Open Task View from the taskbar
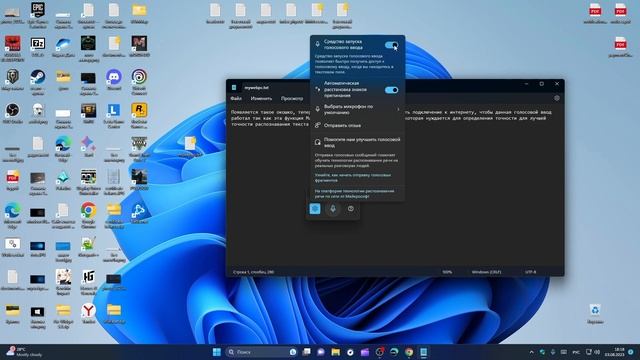The image size is (640, 360). (306, 352)
